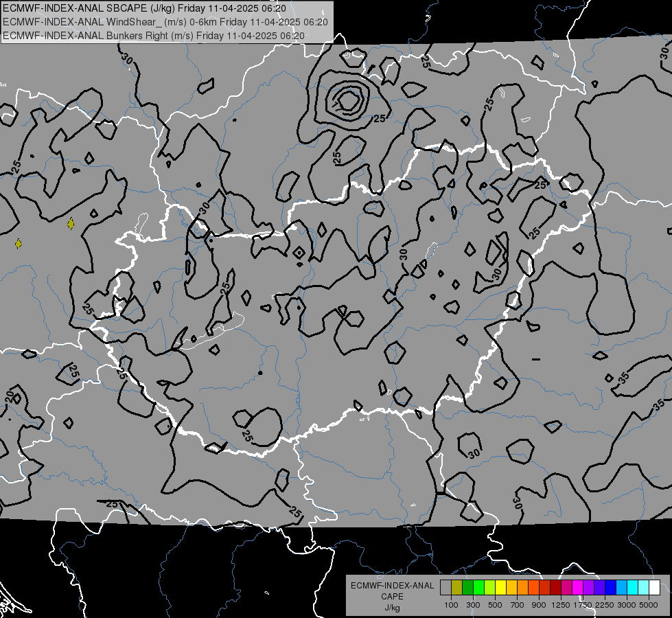
Task: Select the sky blue CAPE legend swatch
Action: 621,588
